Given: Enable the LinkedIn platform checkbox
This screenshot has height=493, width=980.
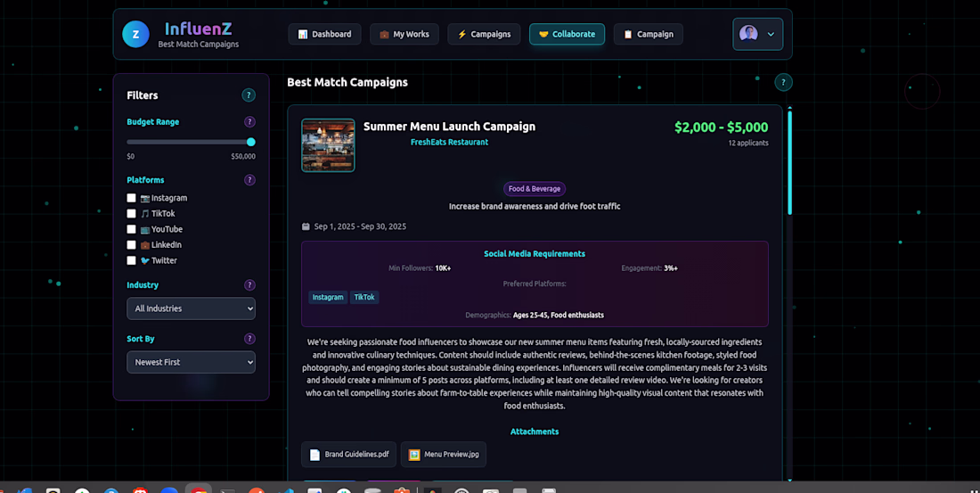Looking at the screenshot, I should coord(131,244).
